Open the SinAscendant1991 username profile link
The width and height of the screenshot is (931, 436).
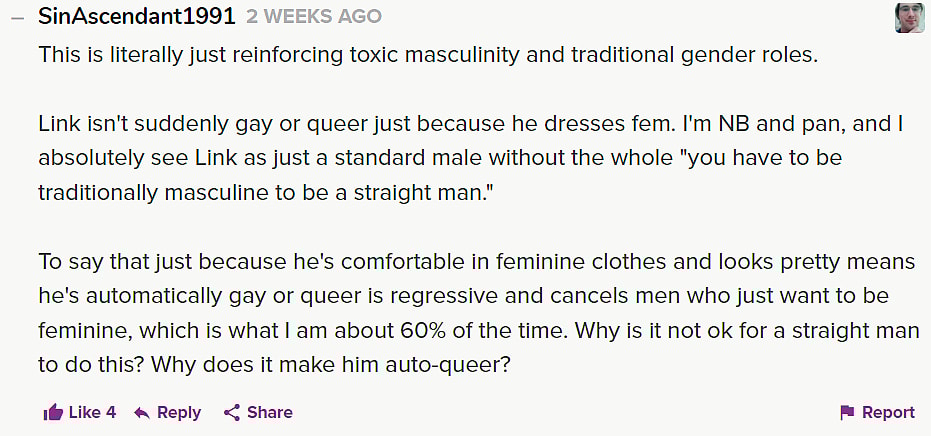click(137, 17)
